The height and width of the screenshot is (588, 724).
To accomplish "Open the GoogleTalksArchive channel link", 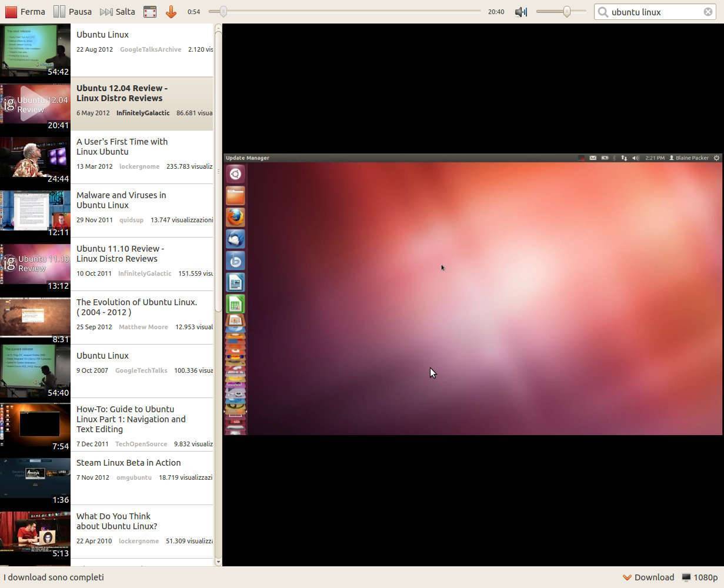I will (x=151, y=49).
